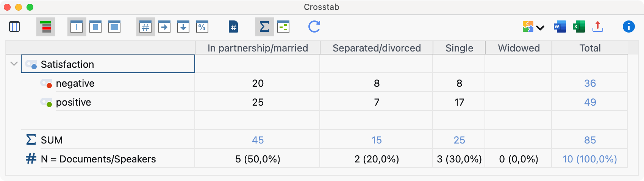This screenshot has width=644, height=181.
Task: Click the column selector icon
Action: (14, 27)
